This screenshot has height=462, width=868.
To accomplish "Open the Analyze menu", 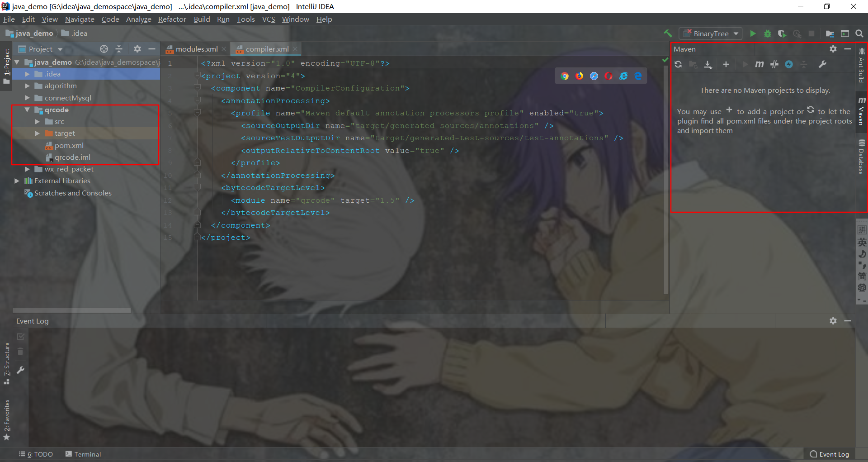I will pos(138,19).
